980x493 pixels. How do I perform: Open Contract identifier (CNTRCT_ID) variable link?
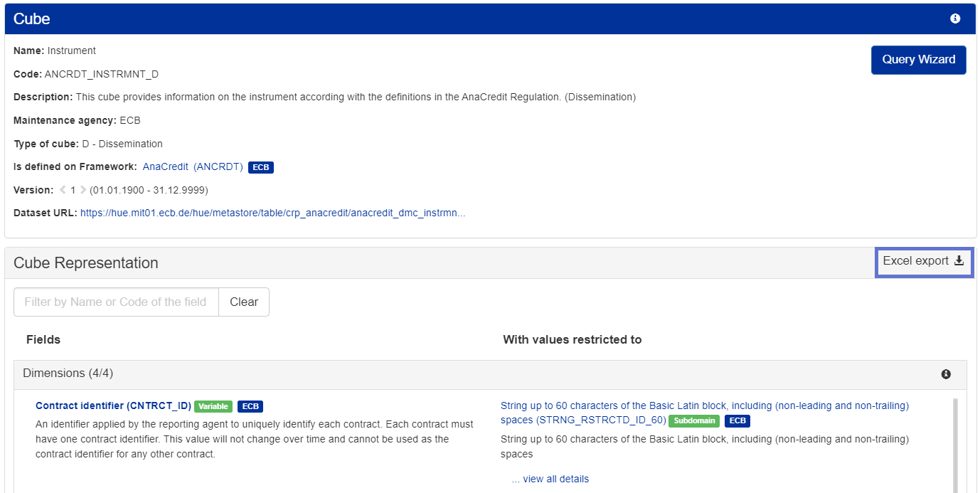point(113,405)
